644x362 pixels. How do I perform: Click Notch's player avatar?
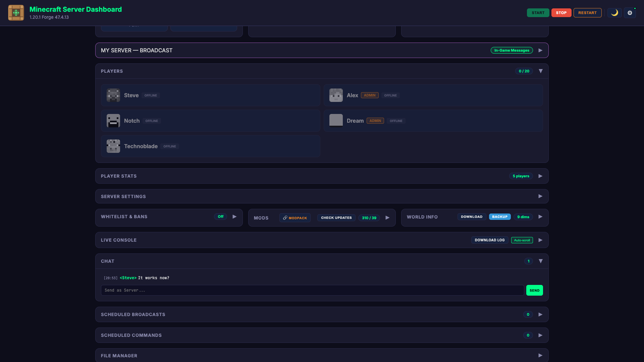tap(113, 121)
